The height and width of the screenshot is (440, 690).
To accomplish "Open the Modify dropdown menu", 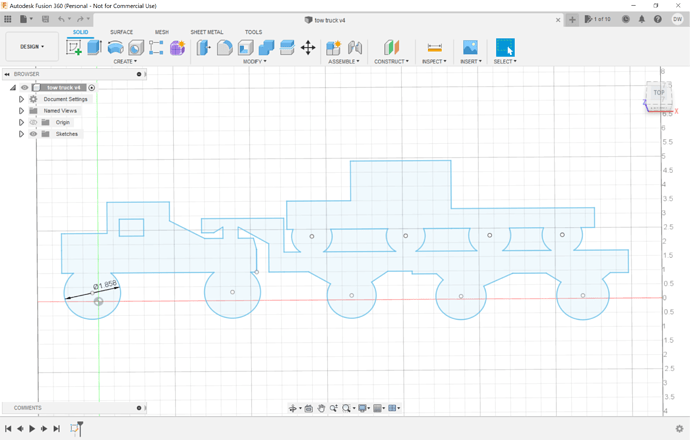I will coord(254,62).
